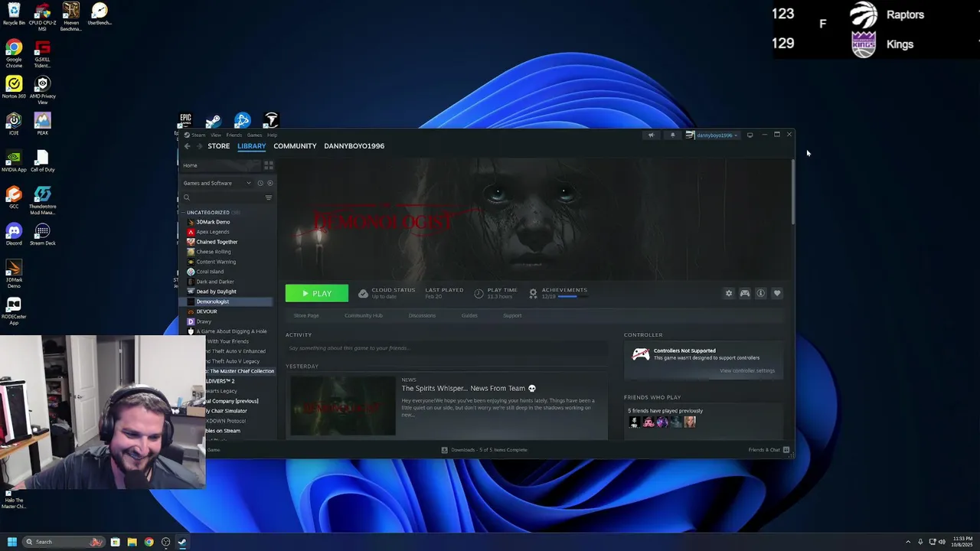The image size is (980, 551).
Task: Open iCUE desktop icon
Action: (14, 120)
